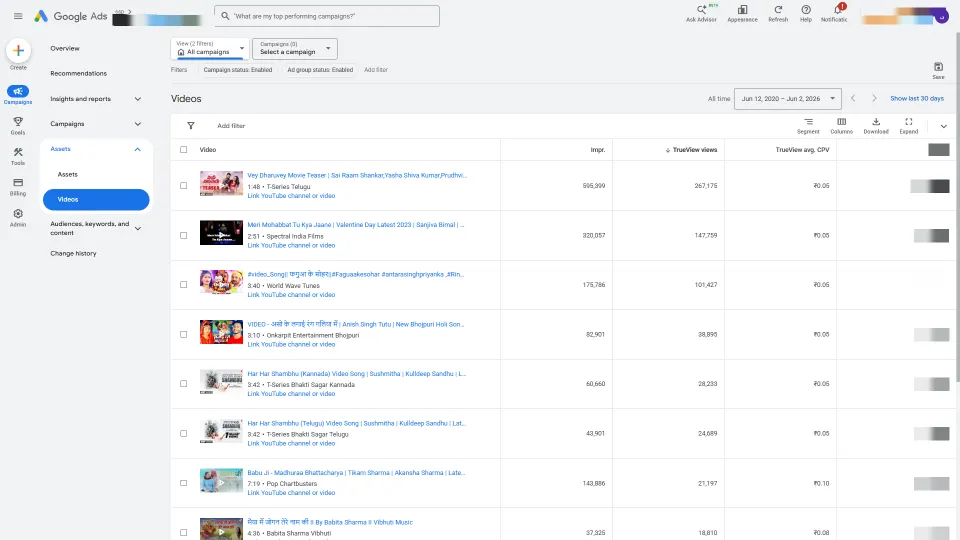Open the hamburger main menu

[x=18, y=16]
